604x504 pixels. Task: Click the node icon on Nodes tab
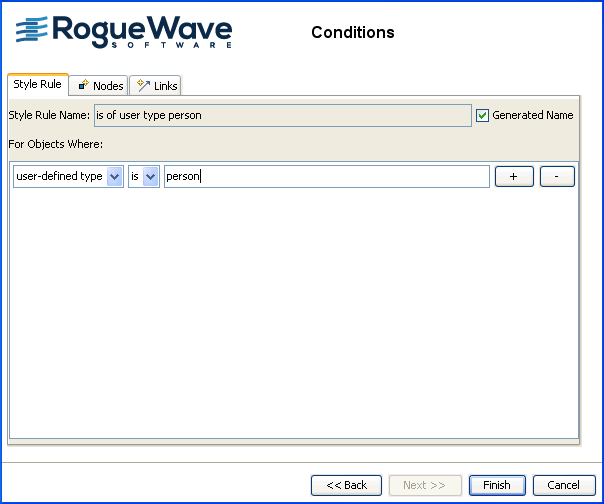[x=84, y=86]
